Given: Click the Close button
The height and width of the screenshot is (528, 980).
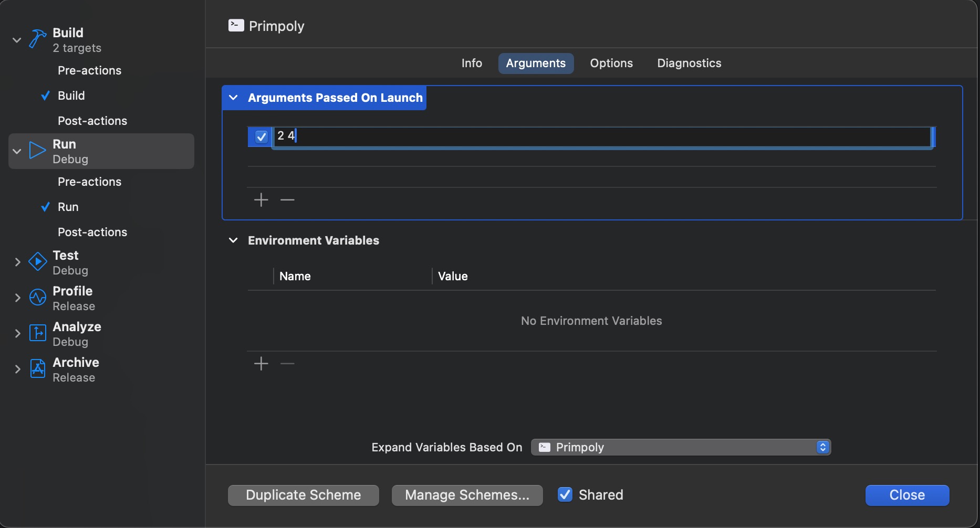Looking at the screenshot, I should (907, 495).
